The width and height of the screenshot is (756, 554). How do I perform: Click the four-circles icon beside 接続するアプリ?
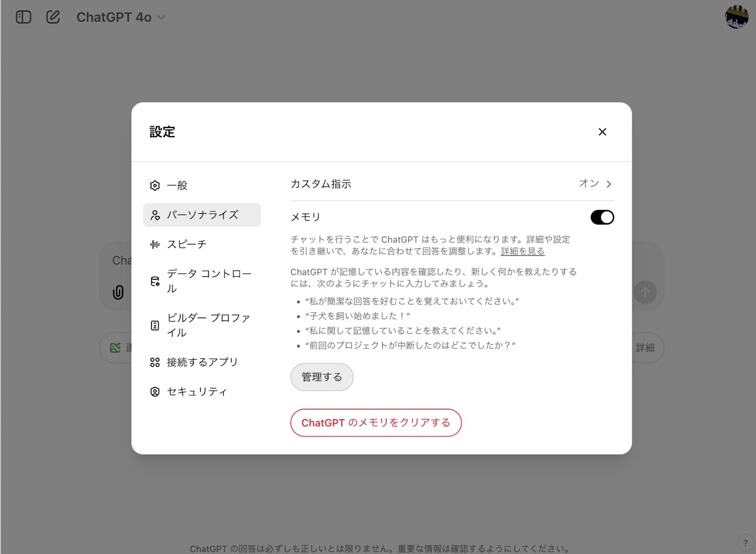coord(155,362)
